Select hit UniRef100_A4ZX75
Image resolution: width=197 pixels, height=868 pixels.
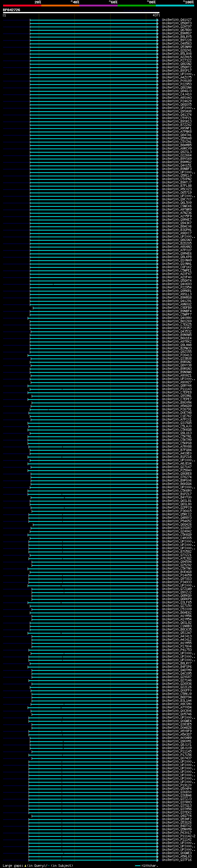[x=176, y=78]
